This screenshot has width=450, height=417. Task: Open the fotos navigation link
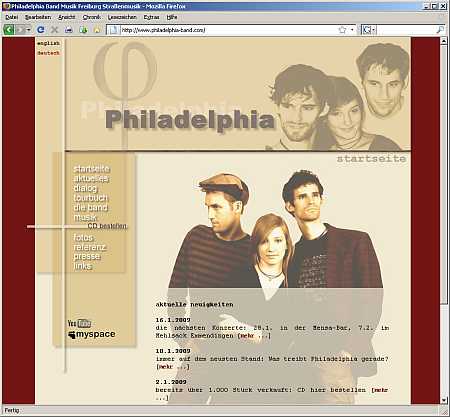click(x=83, y=237)
